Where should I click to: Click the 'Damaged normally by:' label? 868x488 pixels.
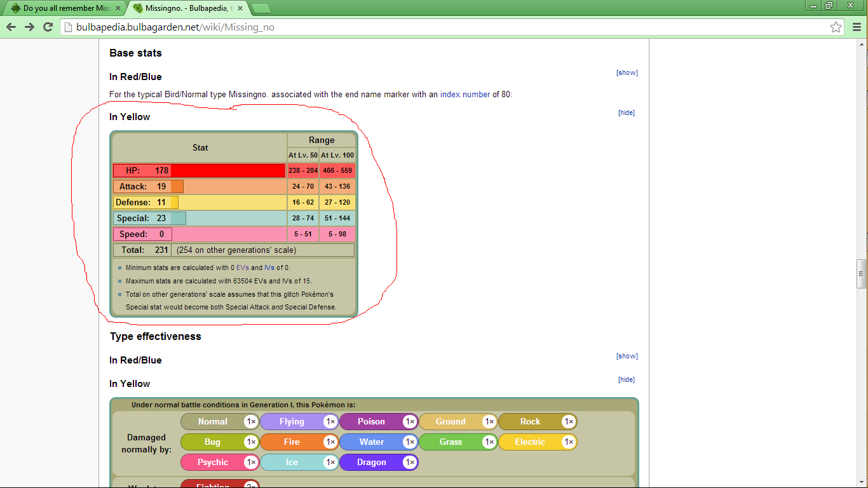(x=146, y=444)
